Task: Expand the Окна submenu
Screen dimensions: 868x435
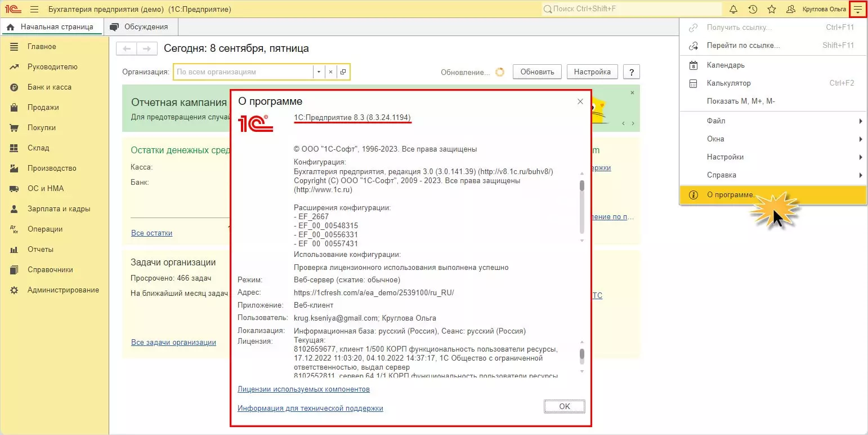Action: [773, 139]
